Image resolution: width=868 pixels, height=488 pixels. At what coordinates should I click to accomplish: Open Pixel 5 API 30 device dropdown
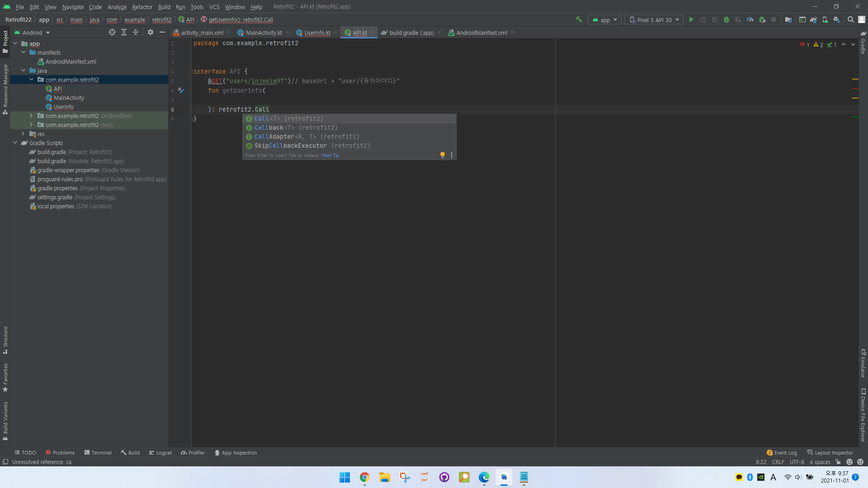[654, 20]
